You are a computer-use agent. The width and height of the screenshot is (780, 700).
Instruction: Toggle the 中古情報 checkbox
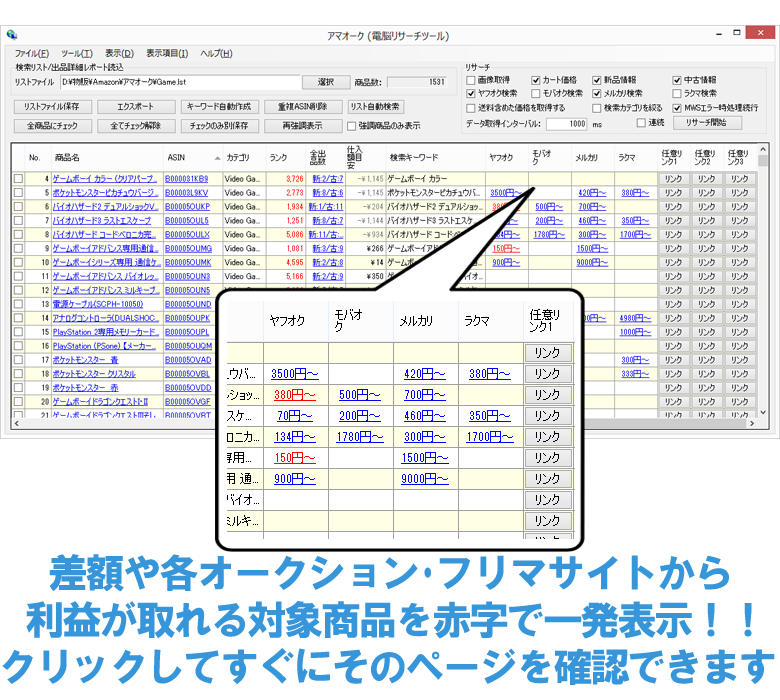(x=677, y=80)
